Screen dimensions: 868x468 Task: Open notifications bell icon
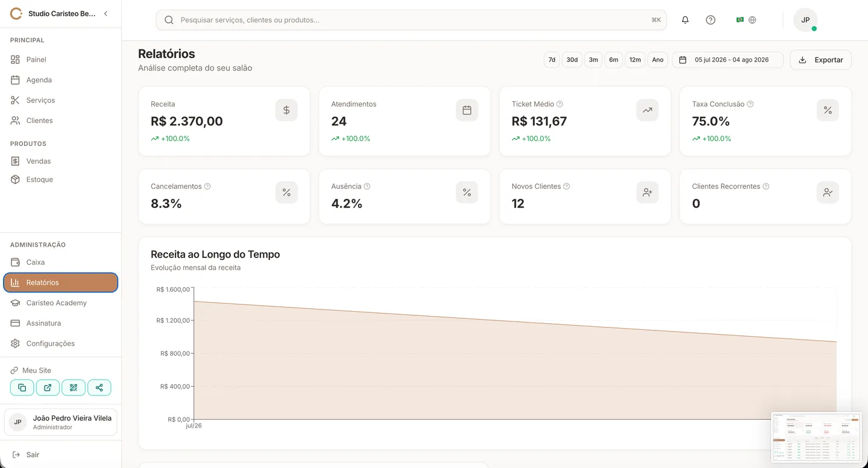pyautogui.click(x=685, y=20)
